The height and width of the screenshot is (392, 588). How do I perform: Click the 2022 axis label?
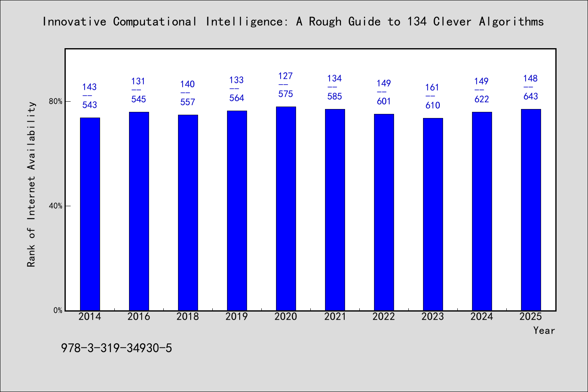(x=384, y=316)
